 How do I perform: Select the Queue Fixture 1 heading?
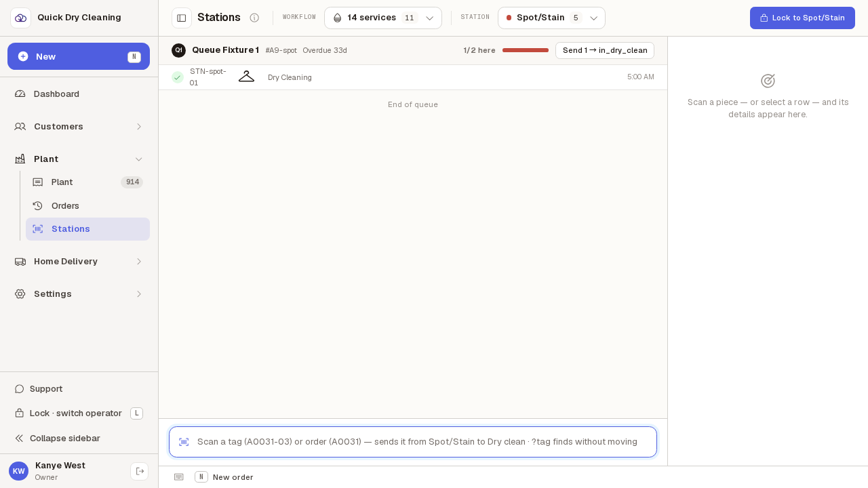point(225,50)
